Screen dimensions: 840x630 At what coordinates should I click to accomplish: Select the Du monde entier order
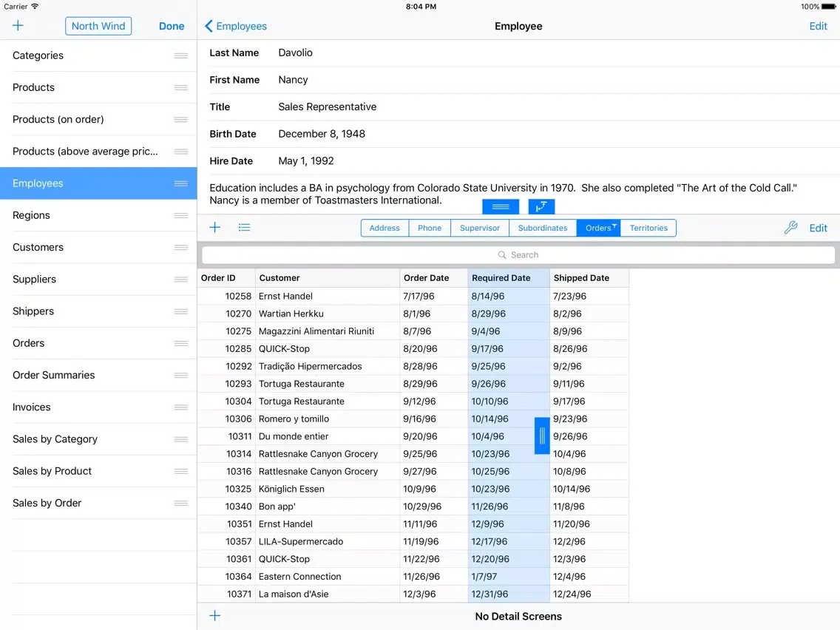click(x=413, y=436)
